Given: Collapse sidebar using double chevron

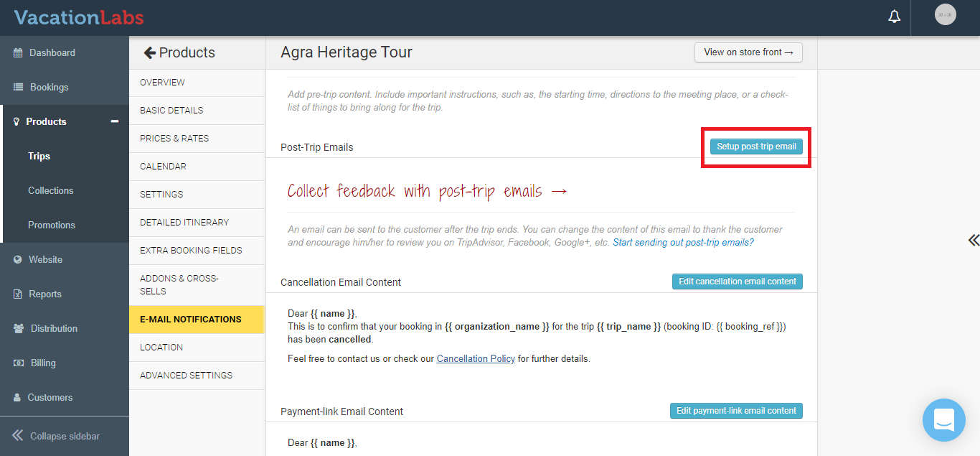Looking at the screenshot, I should coord(17,435).
